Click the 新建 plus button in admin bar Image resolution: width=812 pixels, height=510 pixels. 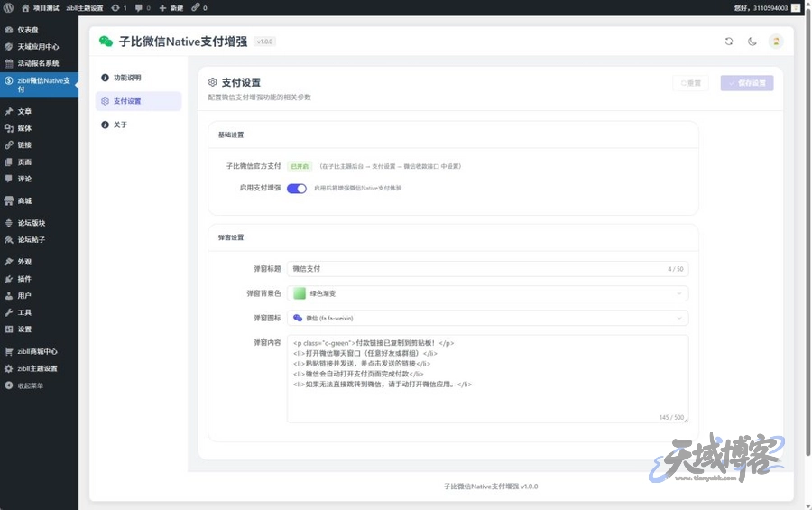[x=171, y=8]
